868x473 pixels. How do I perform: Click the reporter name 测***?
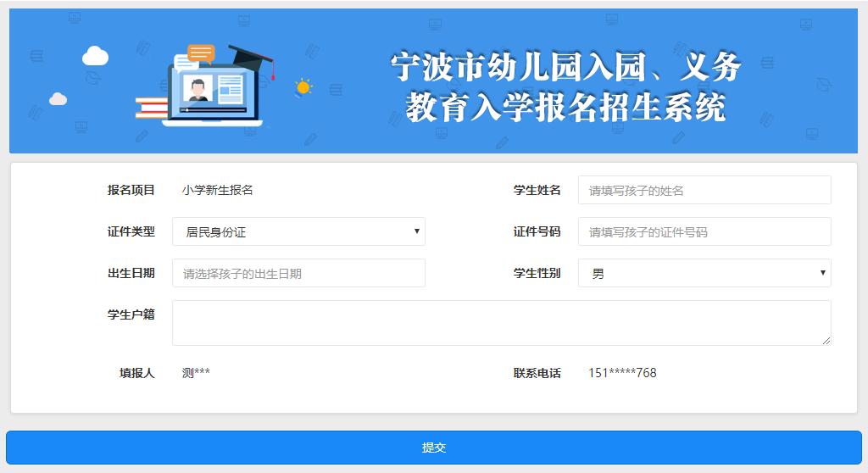tap(196, 373)
